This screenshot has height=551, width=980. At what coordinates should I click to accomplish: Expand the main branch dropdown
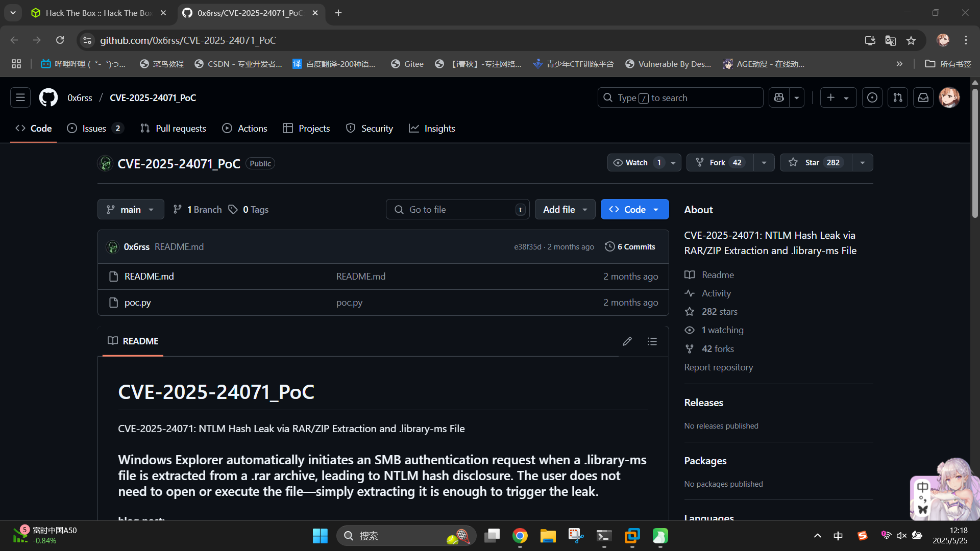click(x=131, y=210)
